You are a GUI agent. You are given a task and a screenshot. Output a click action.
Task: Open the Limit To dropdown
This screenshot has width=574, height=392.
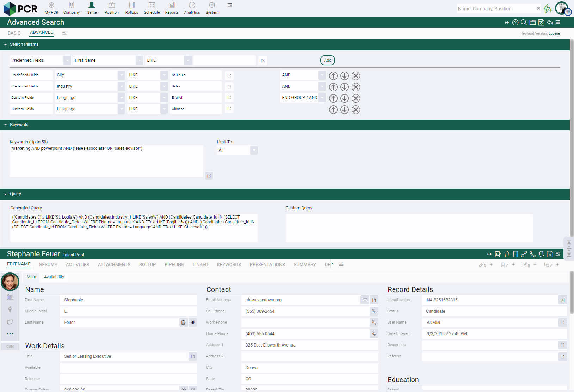[x=254, y=150]
